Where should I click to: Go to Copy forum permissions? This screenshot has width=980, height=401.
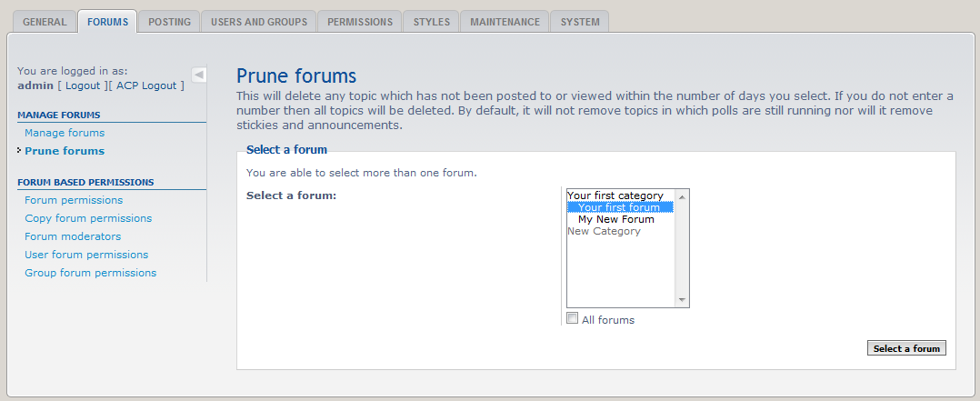tap(88, 218)
